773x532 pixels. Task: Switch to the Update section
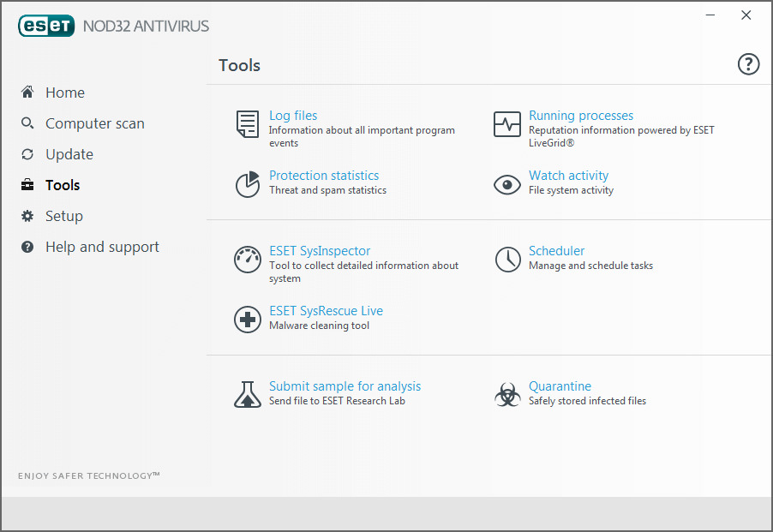click(69, 155)
